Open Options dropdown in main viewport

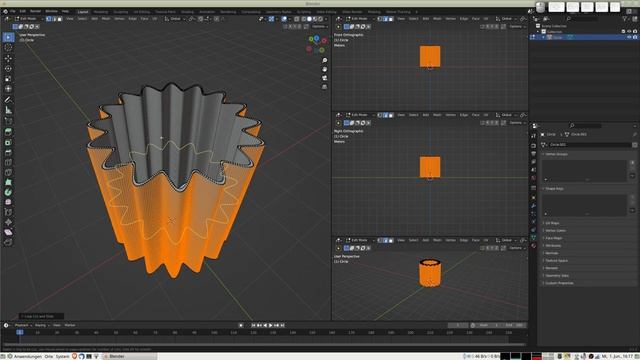tap(320, 27)
